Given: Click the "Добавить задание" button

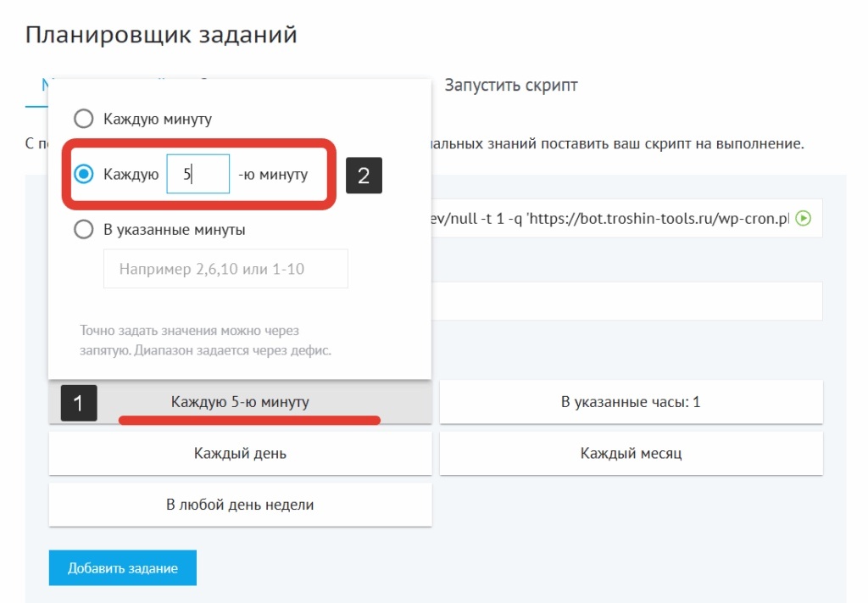Looking at the screenshot, I should click(122, 567).
